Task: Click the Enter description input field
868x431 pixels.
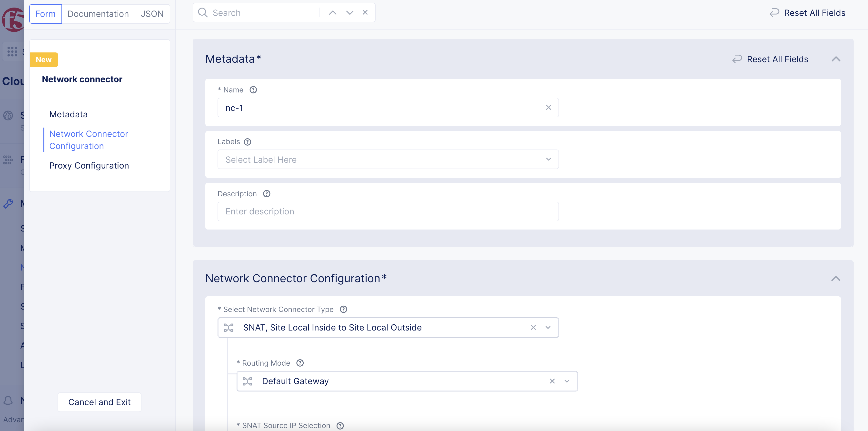Action: tap(388, 211)
